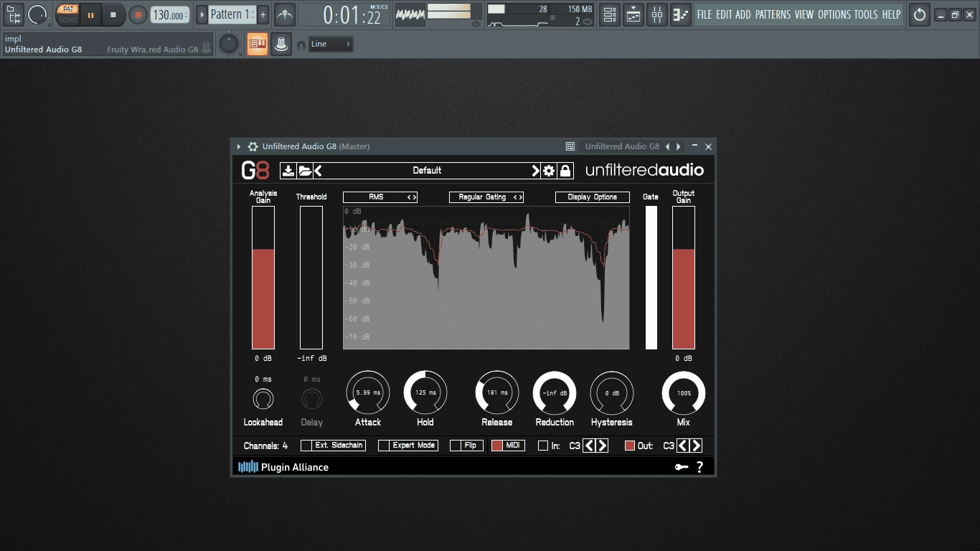Go to previous G8 preset arrow
Viewport: 980px width, 551px height.
[x=319, y=171]
